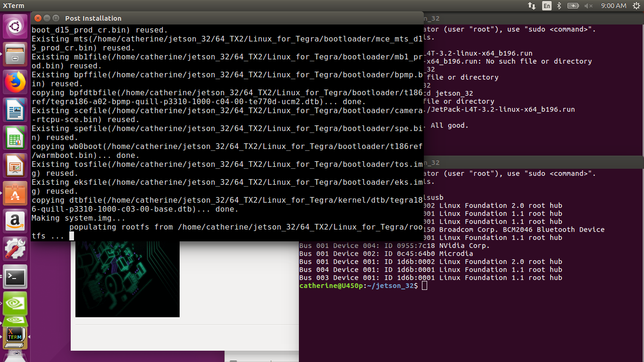
Task: Open System Settings wrench-and-gear icon
Action: coord(16,249)
